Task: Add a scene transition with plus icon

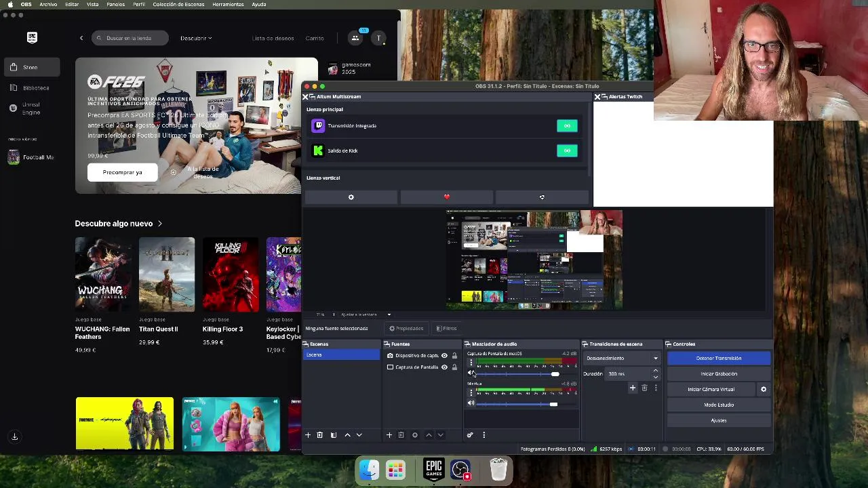Action: point(633,388)
